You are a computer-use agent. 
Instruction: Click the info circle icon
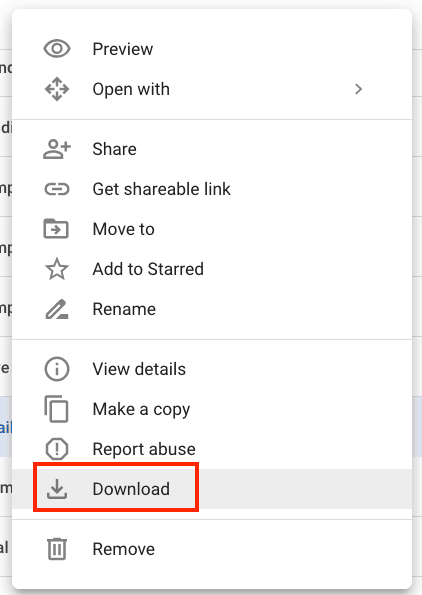pyautogui.click(x=57, y=369)
